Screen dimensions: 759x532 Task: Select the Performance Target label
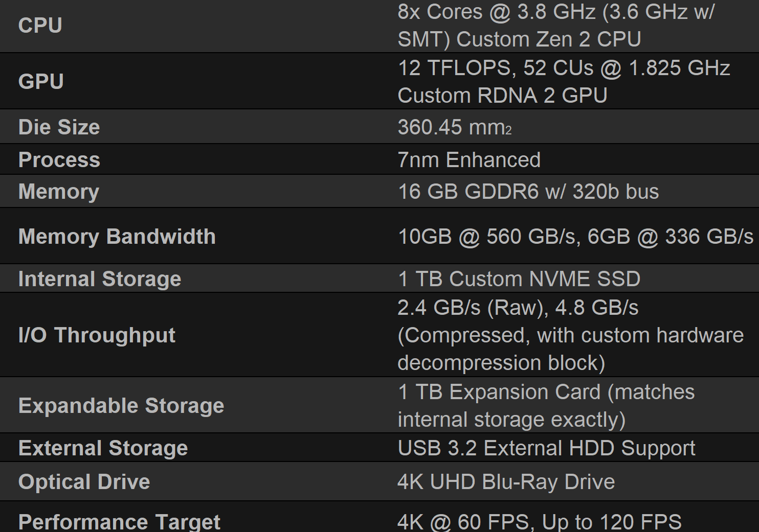(119, 522)
